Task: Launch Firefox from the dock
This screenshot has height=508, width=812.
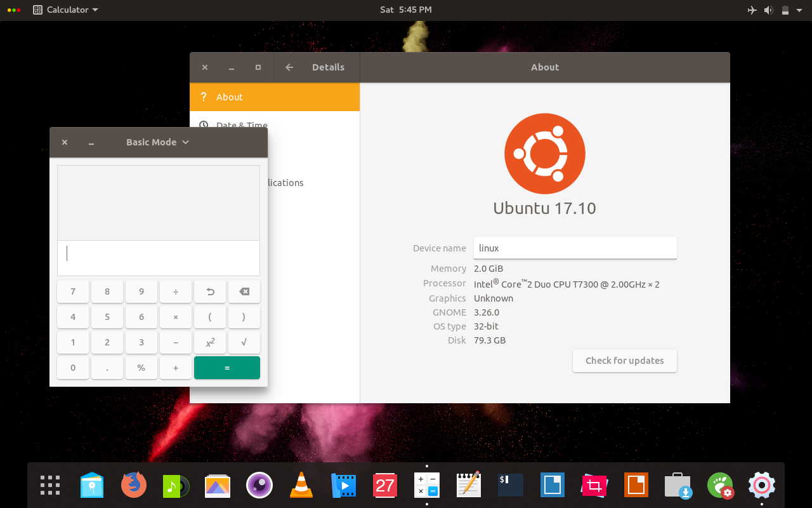Action: pyautogui.click(x=134, y=485)
